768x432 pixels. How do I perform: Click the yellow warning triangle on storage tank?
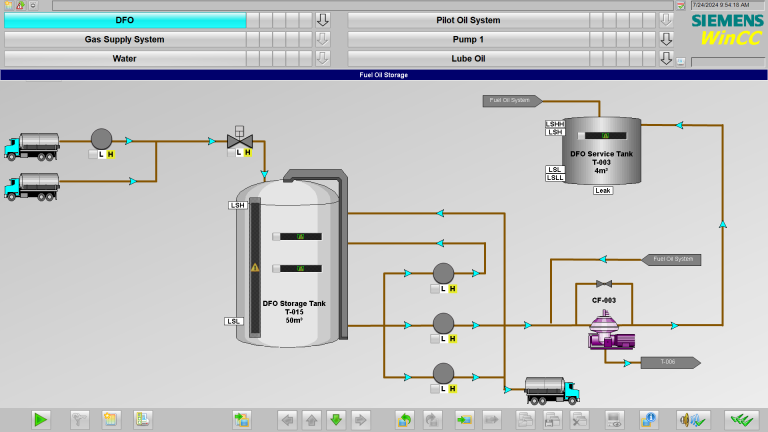[255, 268]
